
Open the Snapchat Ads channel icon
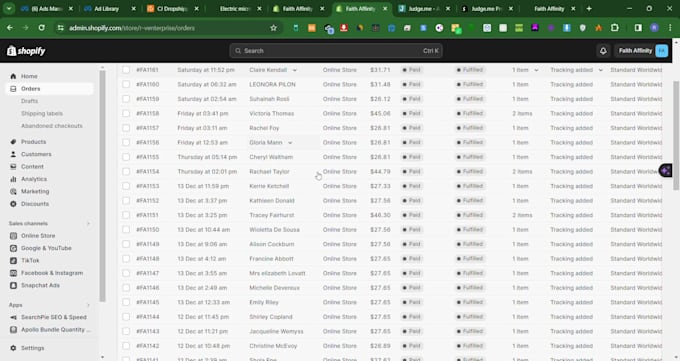(x=13, y=286)
